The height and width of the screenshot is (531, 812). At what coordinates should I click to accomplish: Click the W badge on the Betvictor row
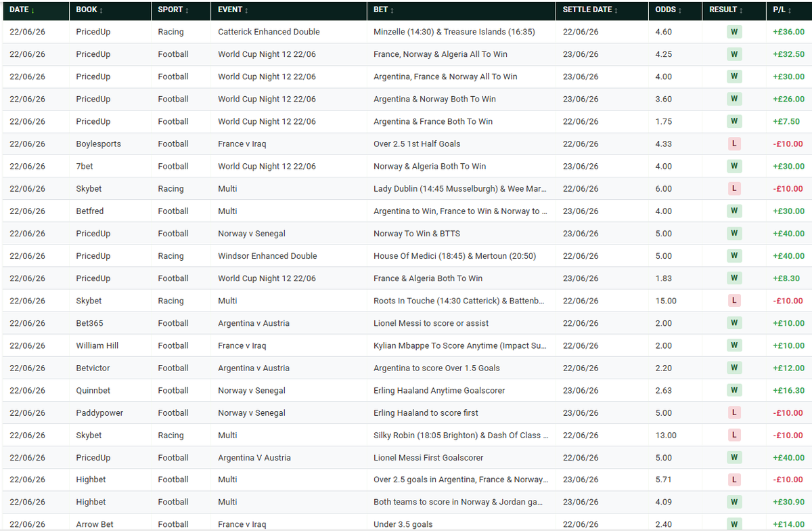coord(734,368)
